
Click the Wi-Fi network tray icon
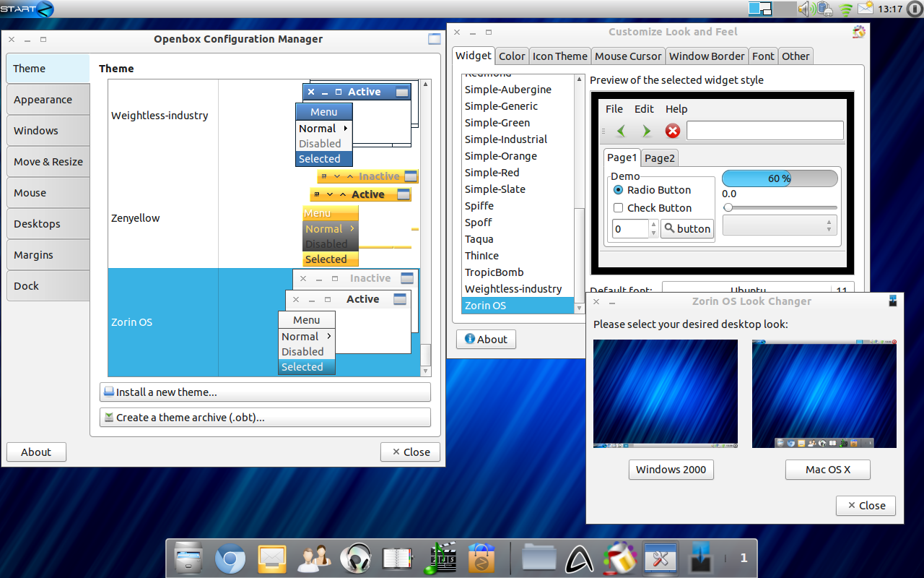(845, 9)
